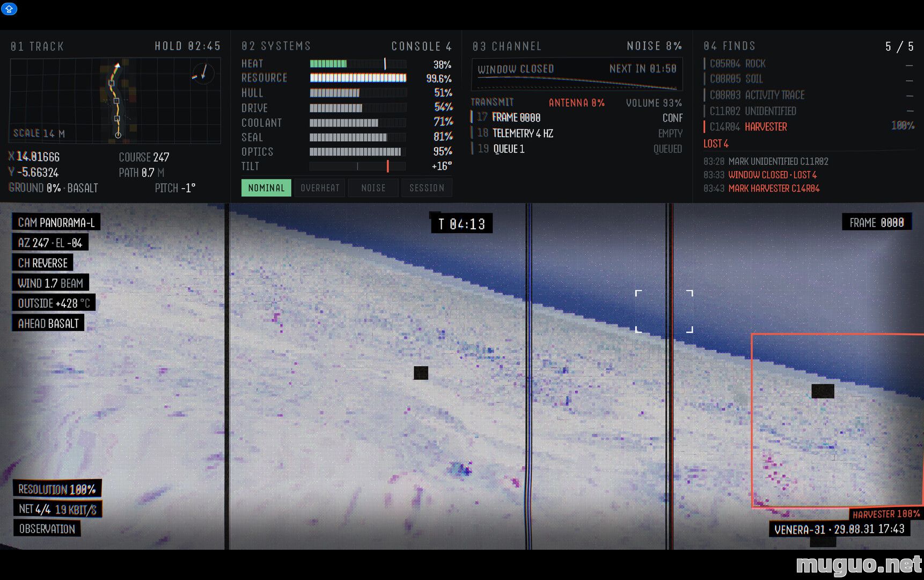Click the NET 4/4 19 KBIT/S readout
The height and width of the screenshot is (580, 924).
[x=57, y=509]
